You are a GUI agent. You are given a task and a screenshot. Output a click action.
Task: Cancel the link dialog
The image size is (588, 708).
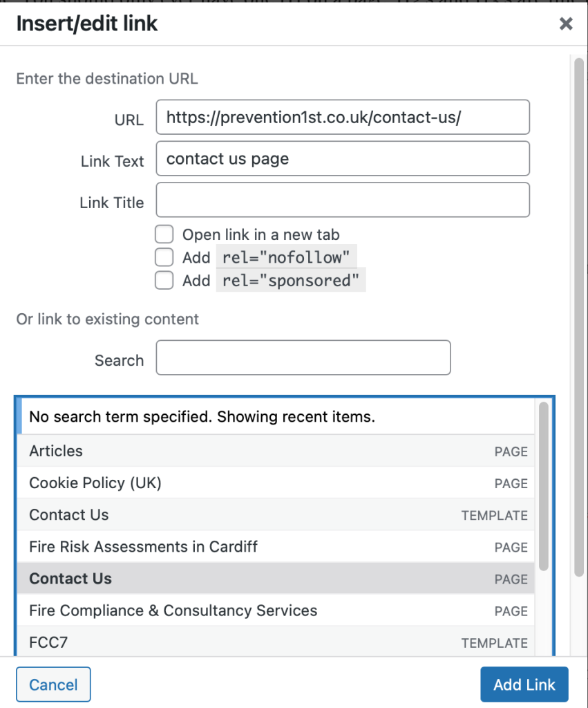pos(53,685)
